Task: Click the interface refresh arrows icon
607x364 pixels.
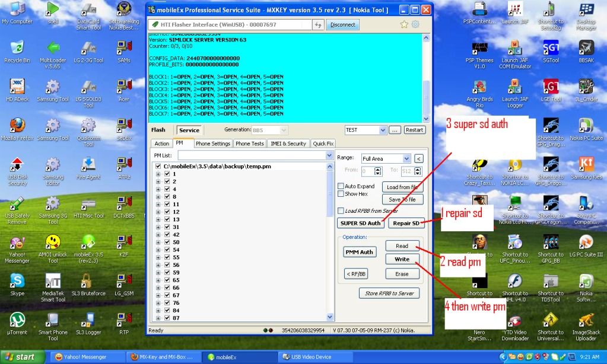Action: (318, 25)
